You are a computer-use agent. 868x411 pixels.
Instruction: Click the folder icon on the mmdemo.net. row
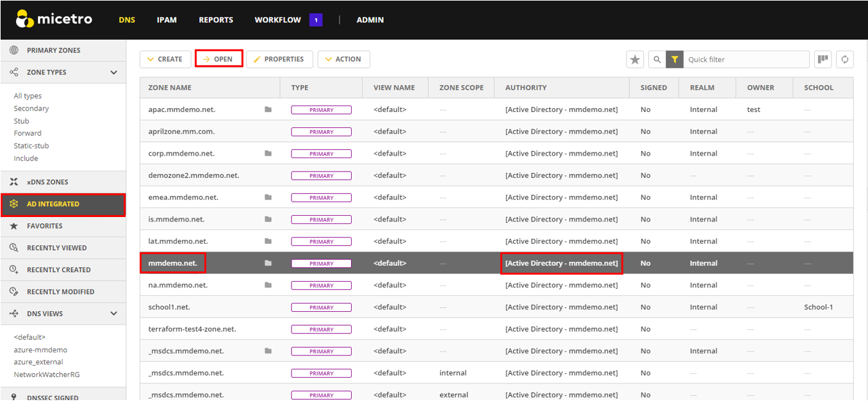[268, 263]
